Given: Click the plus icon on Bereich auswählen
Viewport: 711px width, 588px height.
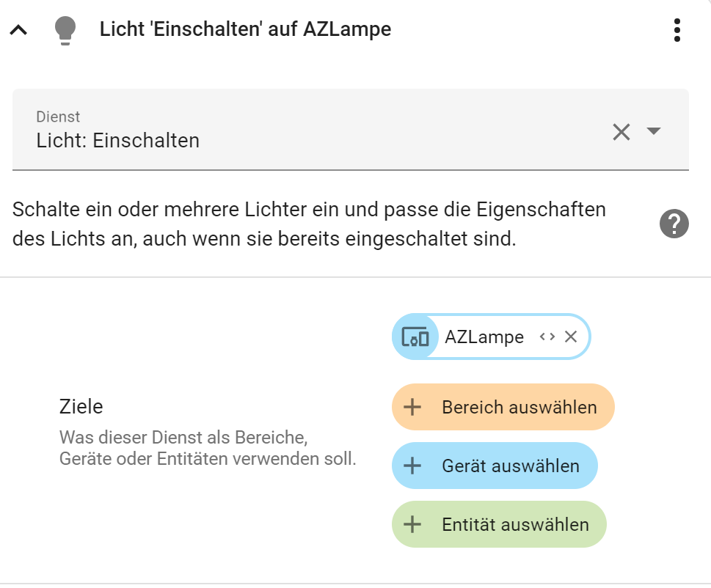Looking at the screenshot, I should [413, 406].
